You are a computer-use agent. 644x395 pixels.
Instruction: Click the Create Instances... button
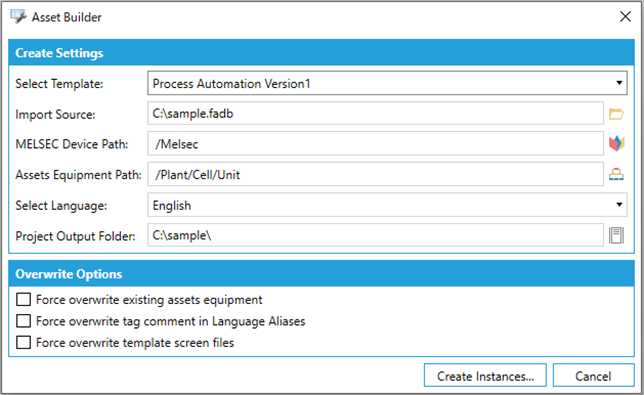(485, 375)
